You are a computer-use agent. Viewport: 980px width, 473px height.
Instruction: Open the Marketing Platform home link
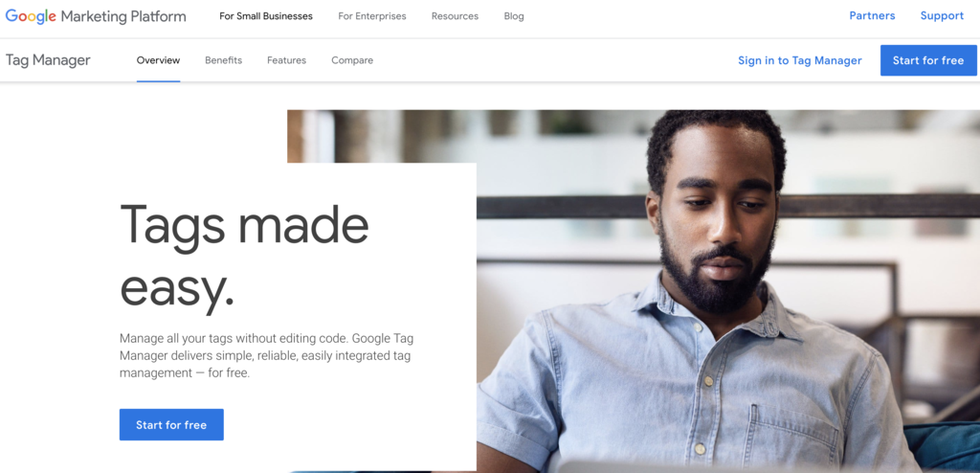coord(123,17)
